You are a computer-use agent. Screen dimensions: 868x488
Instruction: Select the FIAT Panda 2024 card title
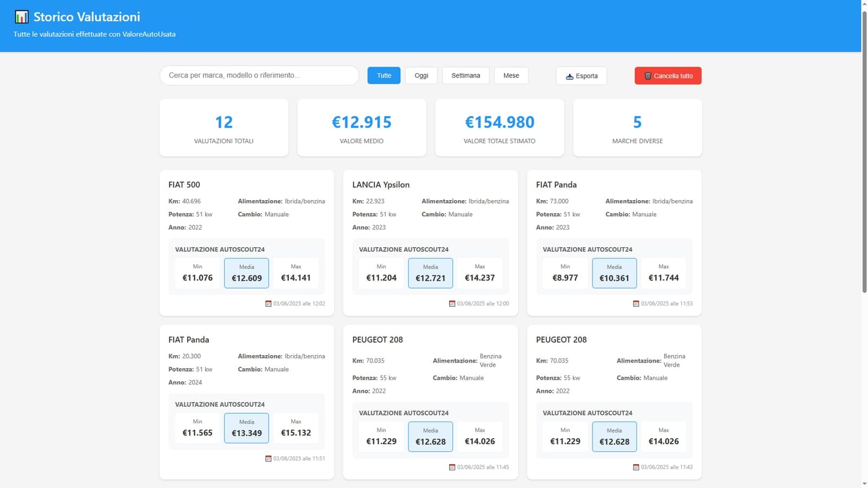coord(188,340)
